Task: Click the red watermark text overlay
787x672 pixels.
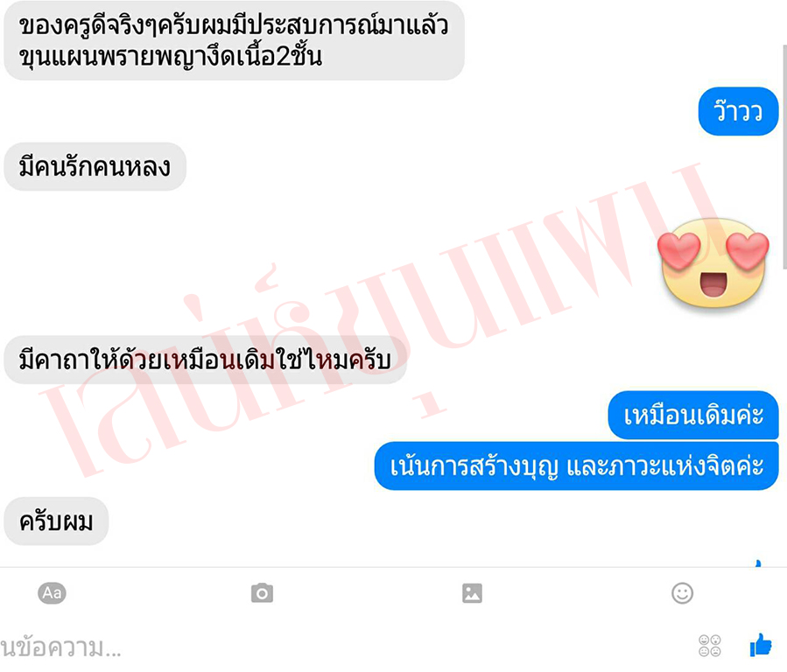Action: pyautogui.click(x=382, y=321)
